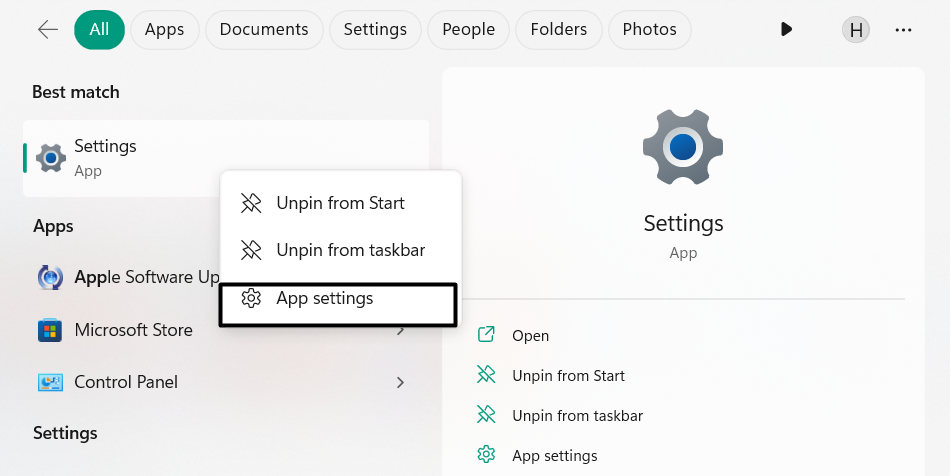Switch to the Apps filter tab
950x476 pixels.
coord(164,30)
